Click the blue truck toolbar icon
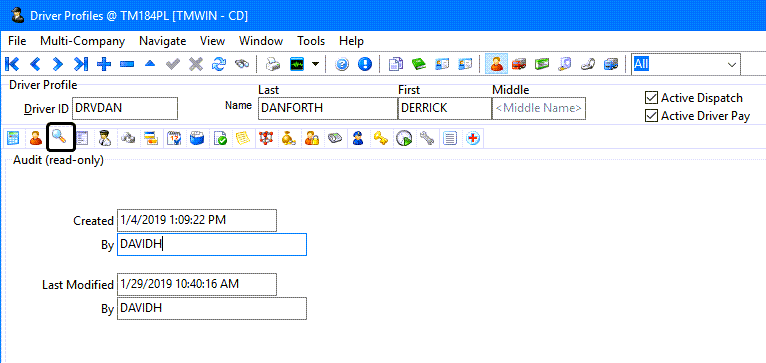The image size is (766, 363). tap(611, 64)
